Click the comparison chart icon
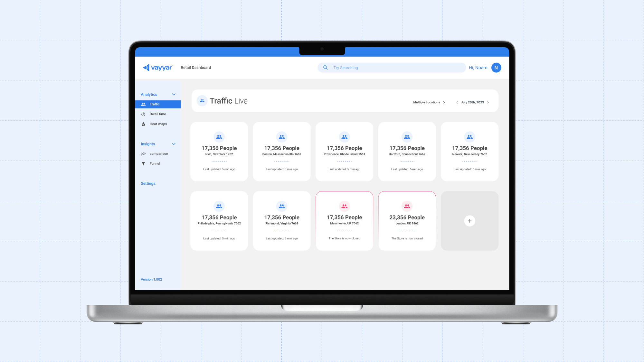Screen dimensions: 644x362 [x=143, y=154]
